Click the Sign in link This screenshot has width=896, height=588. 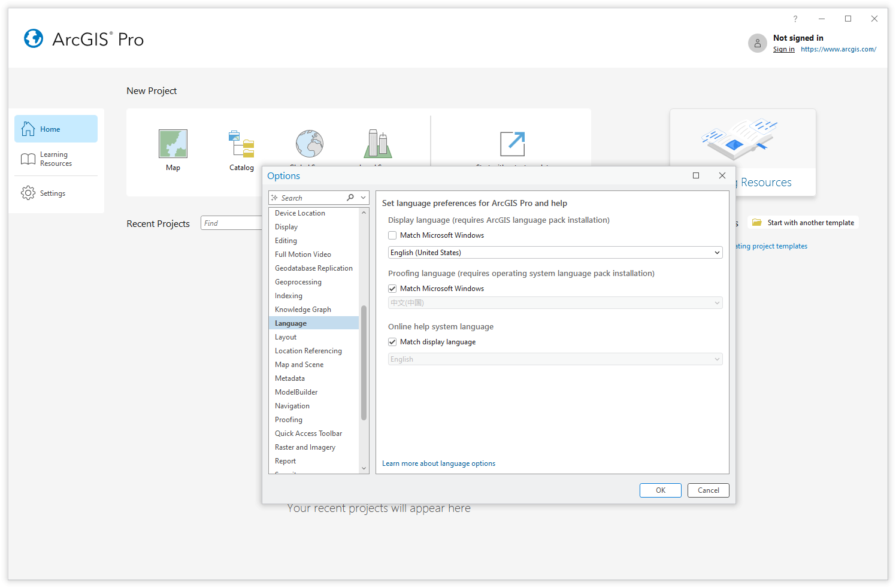coord(783,49)
